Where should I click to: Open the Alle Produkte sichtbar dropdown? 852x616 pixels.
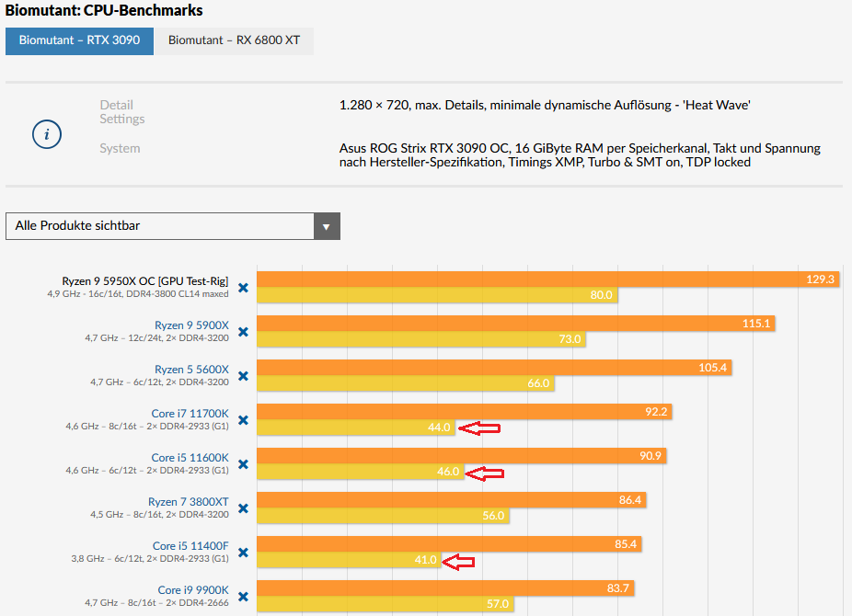pos(173,226)
